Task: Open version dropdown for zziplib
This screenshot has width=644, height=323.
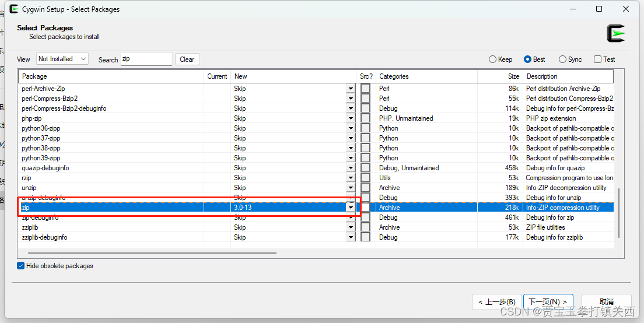Action: pyautogui.click(x=351, y=227)
